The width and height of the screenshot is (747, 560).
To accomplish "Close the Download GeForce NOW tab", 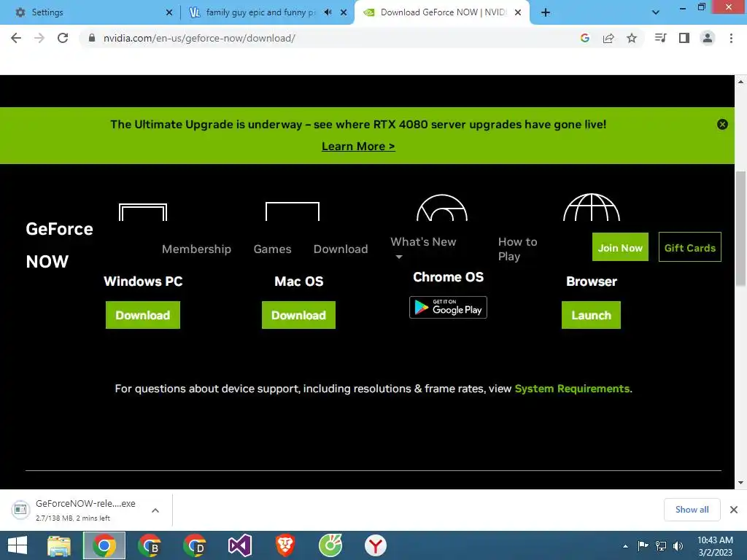I will pos(518,12).
